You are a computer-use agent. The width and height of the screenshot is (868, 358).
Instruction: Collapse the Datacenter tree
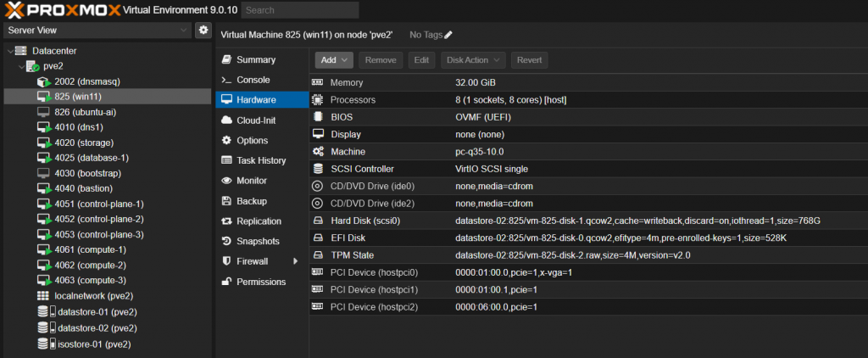pos(10,51)
